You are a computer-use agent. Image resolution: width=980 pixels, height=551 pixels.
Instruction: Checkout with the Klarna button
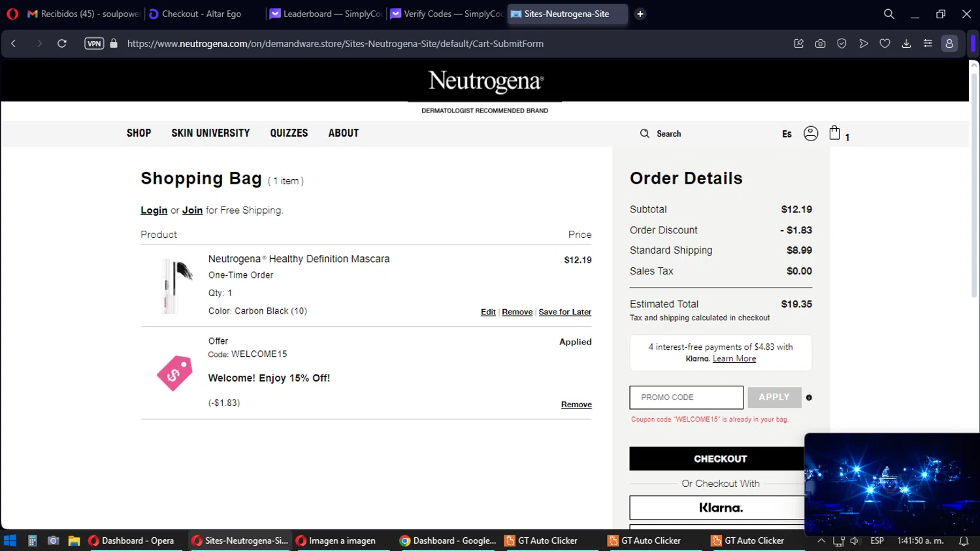pyautogui.click(x=720, y=508)
